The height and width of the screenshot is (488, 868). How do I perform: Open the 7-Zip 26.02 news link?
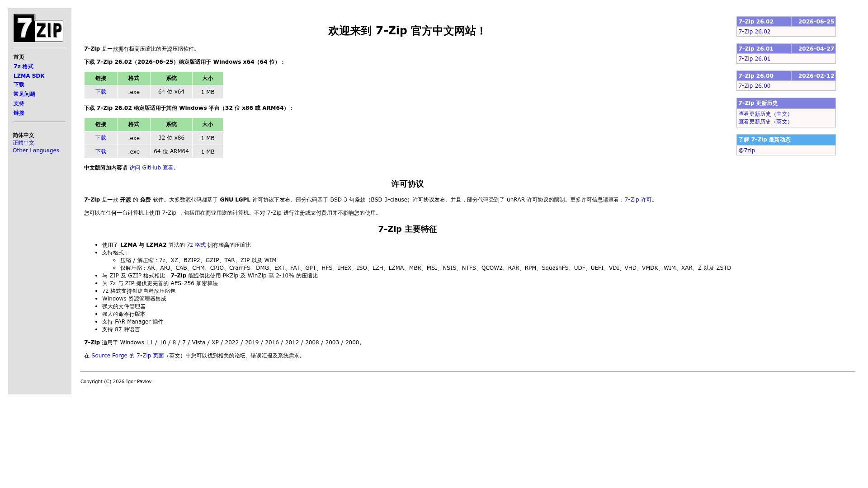[755, 32]
